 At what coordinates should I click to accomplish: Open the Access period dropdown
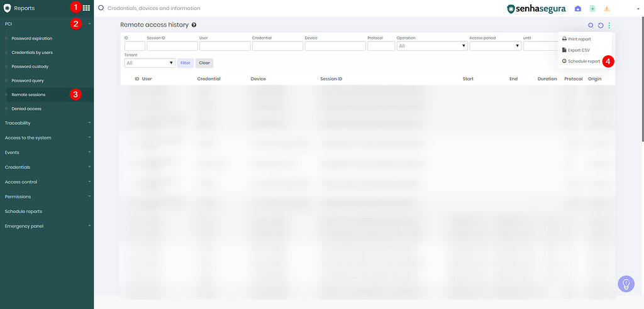pyautogui.click(x=495, y=46)
